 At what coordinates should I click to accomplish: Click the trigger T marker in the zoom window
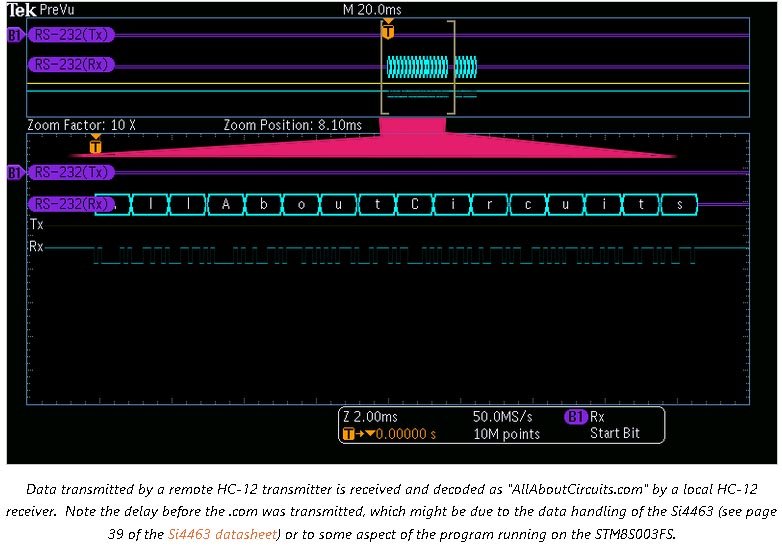point(95,145)
